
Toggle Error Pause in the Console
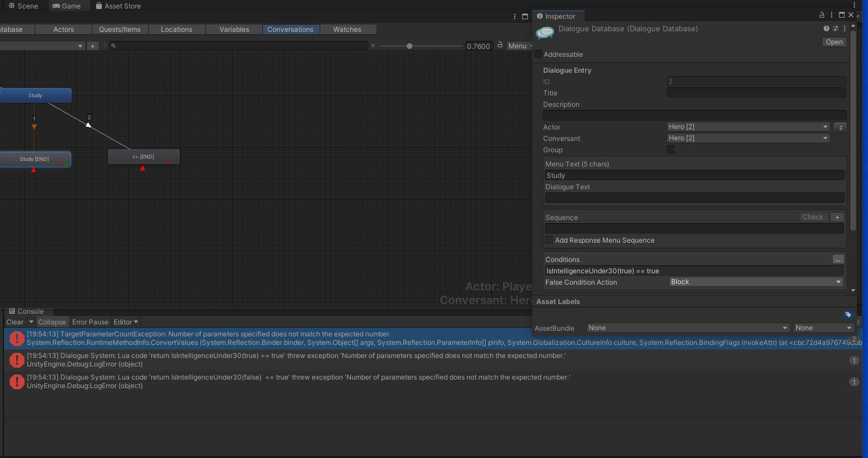pyautogui.click(x=90, y=322)
